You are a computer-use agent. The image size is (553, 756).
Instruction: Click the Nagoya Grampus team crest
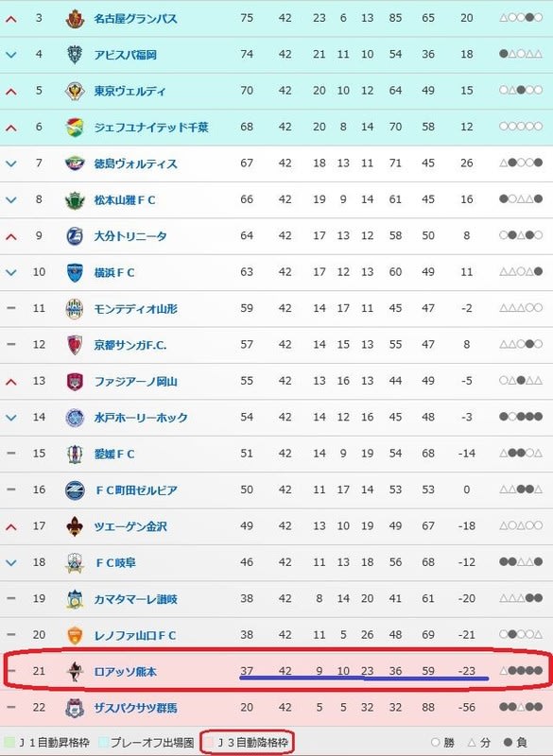tap(75, 19)
